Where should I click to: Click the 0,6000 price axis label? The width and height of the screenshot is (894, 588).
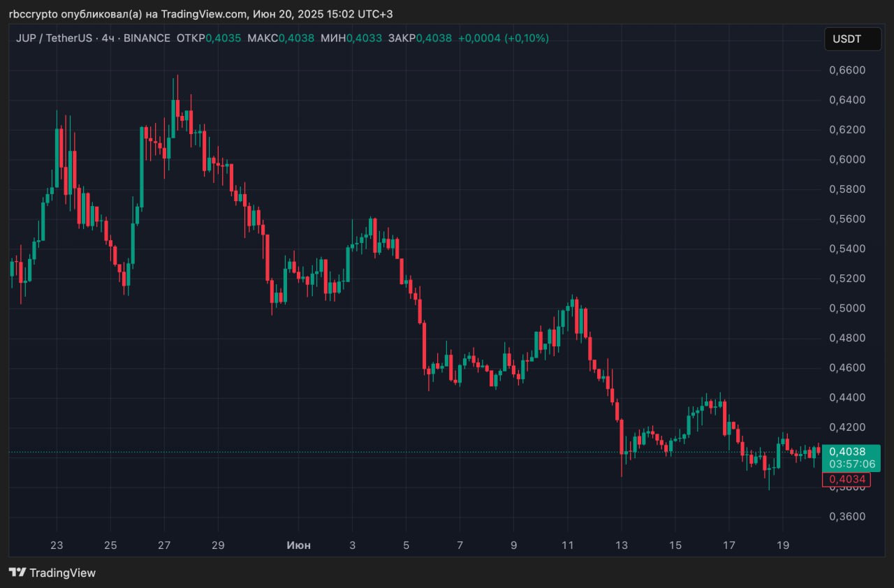point(847,159)
